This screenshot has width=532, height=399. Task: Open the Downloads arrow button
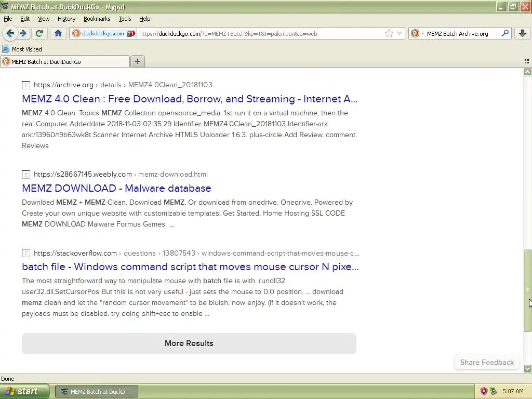(523, 33)
